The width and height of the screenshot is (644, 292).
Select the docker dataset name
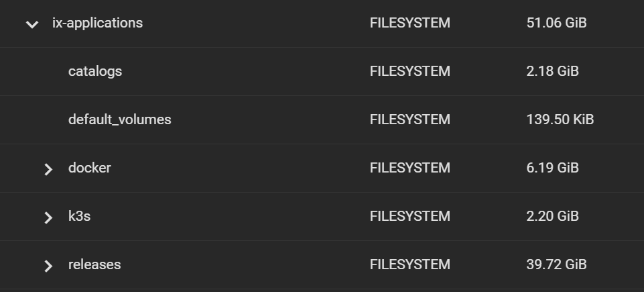click(x=90, y=168)
